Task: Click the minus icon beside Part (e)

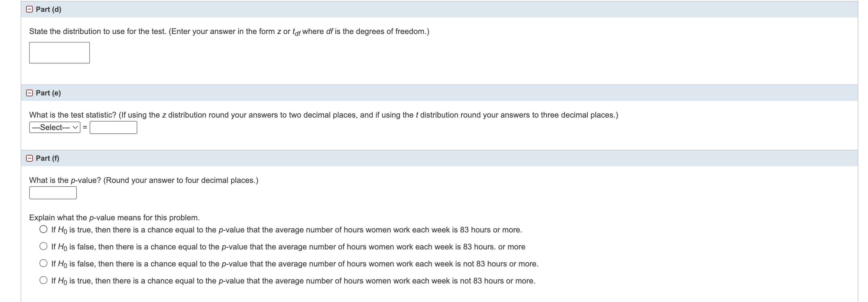Action: click(29, 92)
